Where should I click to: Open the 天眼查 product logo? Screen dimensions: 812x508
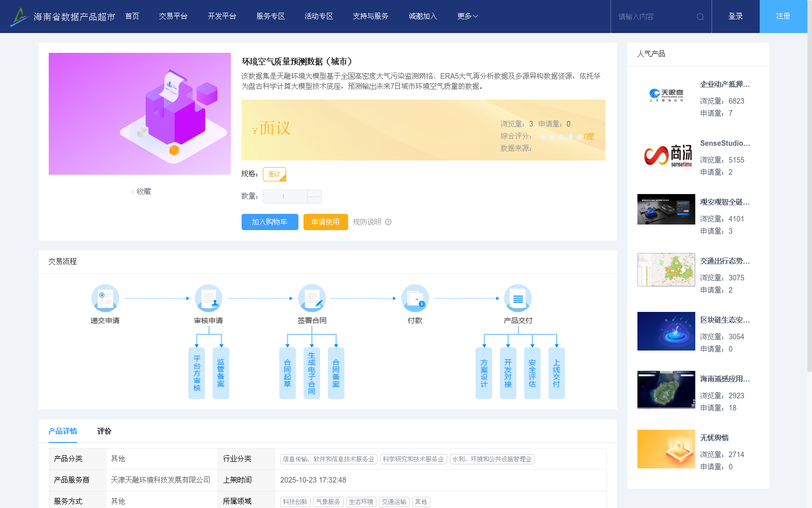(x=666, y=96)
